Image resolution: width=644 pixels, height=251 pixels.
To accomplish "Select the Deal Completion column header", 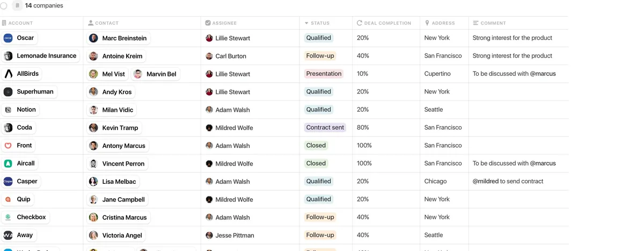I will 387,23.
